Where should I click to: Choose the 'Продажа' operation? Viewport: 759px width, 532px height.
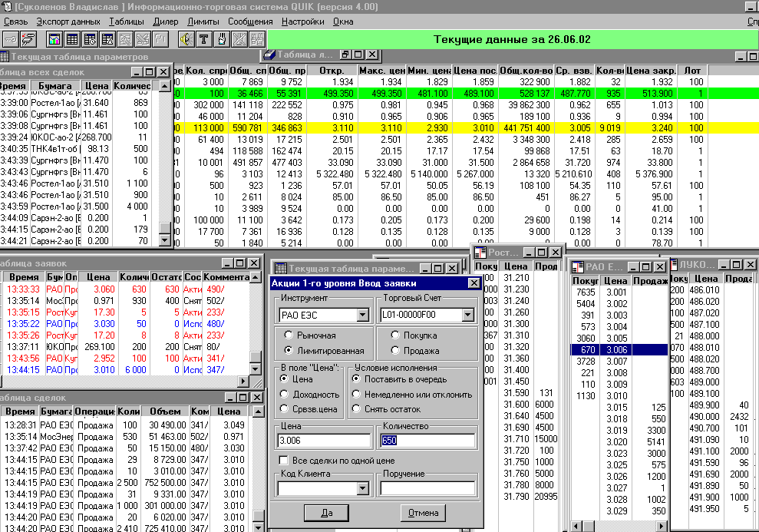pos(395,350)
